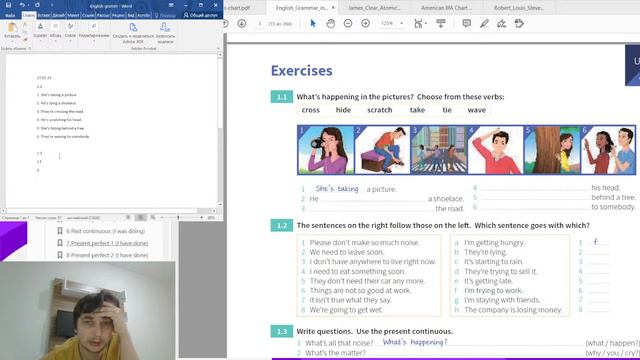Open the Design (Дизайн) ribbon tab
This screenshot has width=640, height=360.
[x=58, y=15]
